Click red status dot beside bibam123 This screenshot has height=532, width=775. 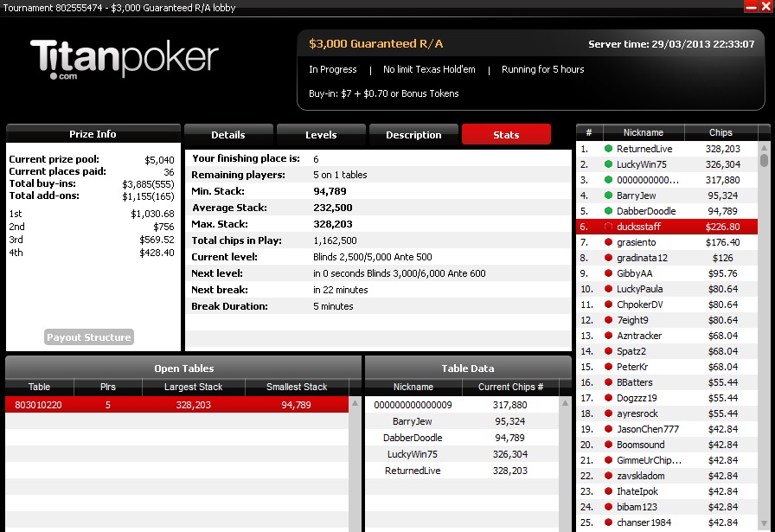(608, 507)
